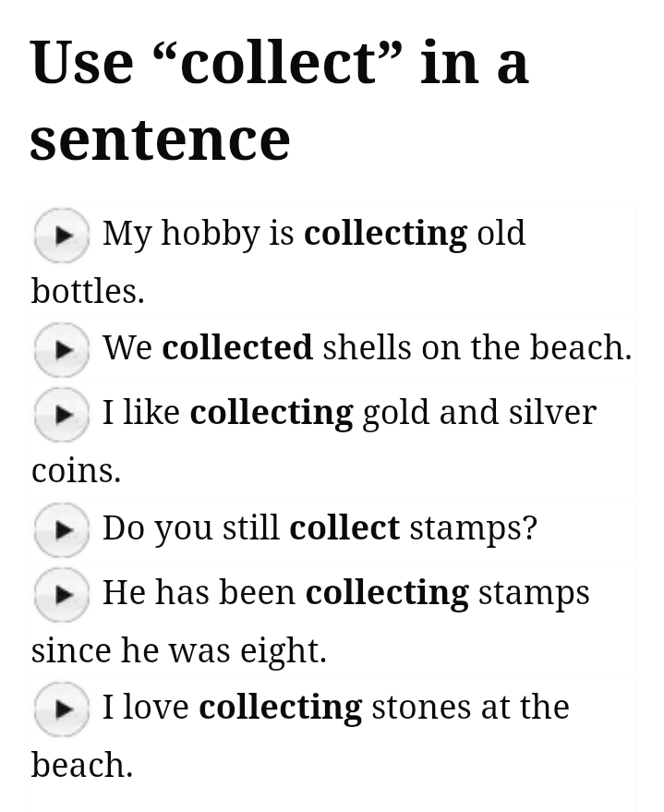Click the word "beach." in the last sentence

point(81,765)
